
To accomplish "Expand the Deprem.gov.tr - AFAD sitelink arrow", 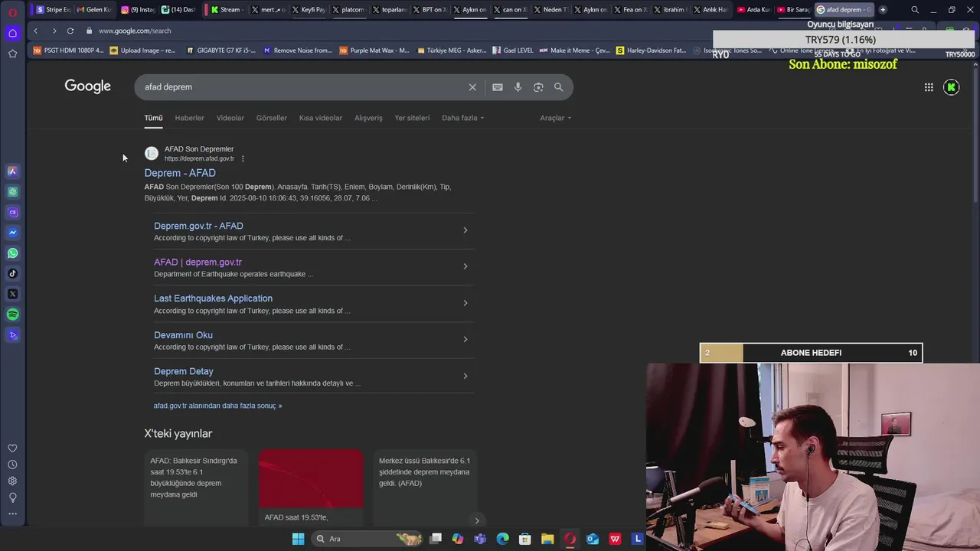I will tap(465, 230).
